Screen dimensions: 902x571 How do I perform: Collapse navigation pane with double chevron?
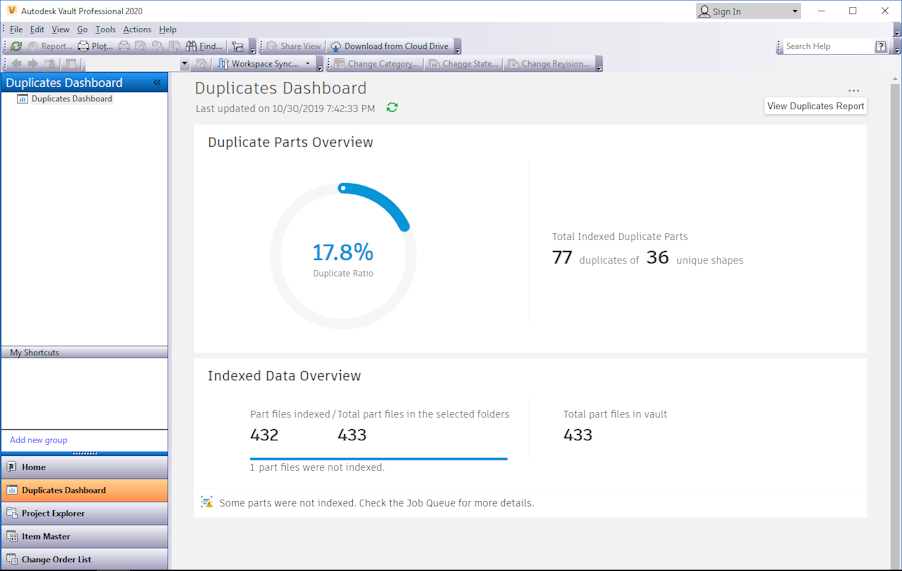157,83
